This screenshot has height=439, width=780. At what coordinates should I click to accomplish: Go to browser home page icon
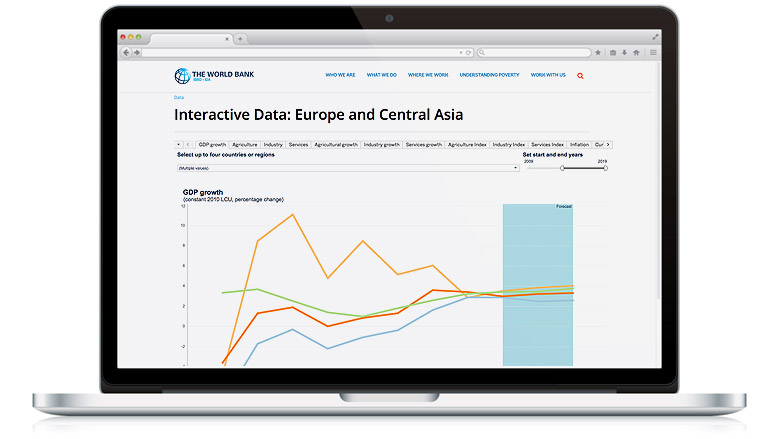coord(638,52)
